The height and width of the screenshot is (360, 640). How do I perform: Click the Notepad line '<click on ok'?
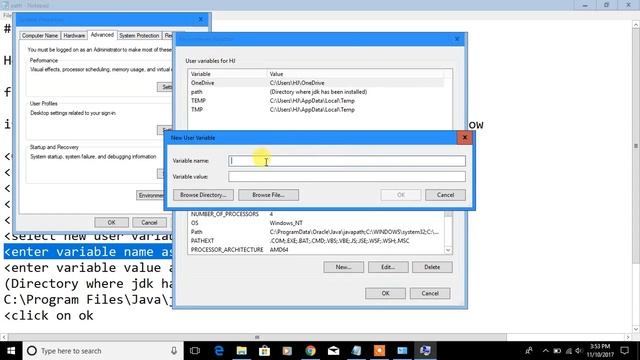49,316
